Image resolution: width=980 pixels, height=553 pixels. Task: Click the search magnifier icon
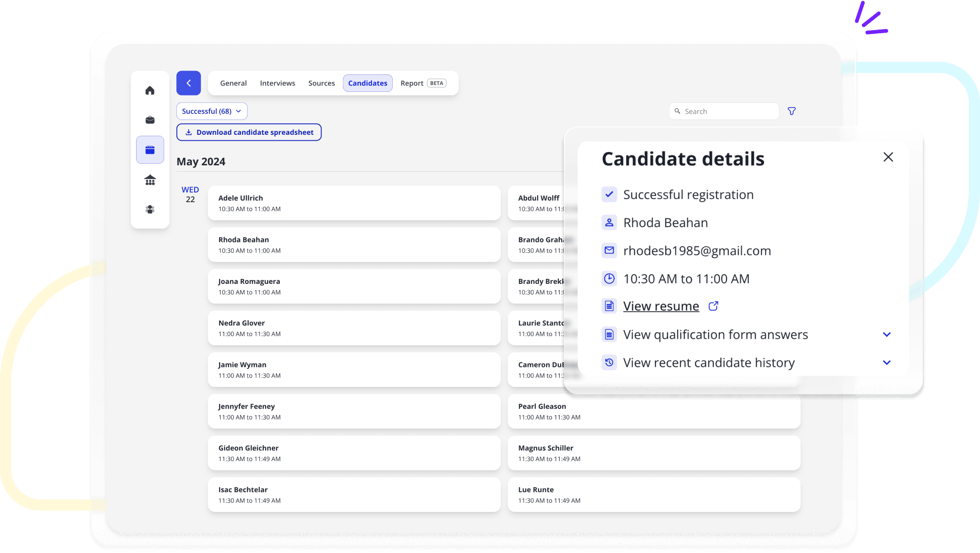(x=677, y=110)
